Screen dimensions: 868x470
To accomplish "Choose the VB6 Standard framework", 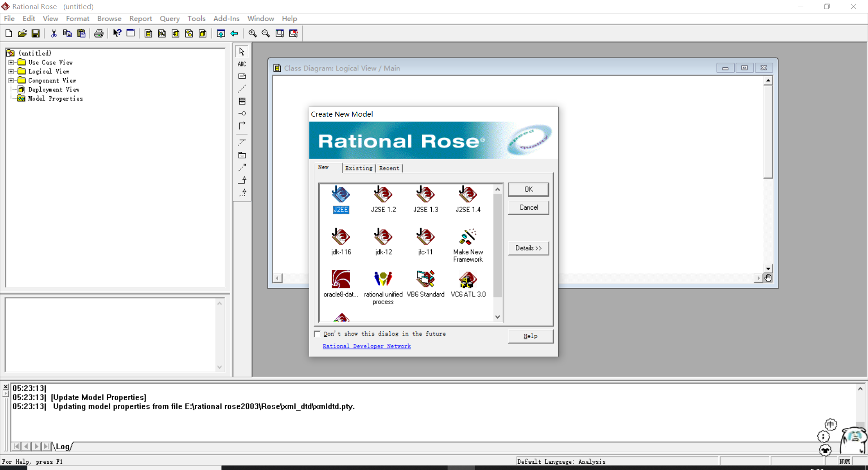I will [426, 284].
